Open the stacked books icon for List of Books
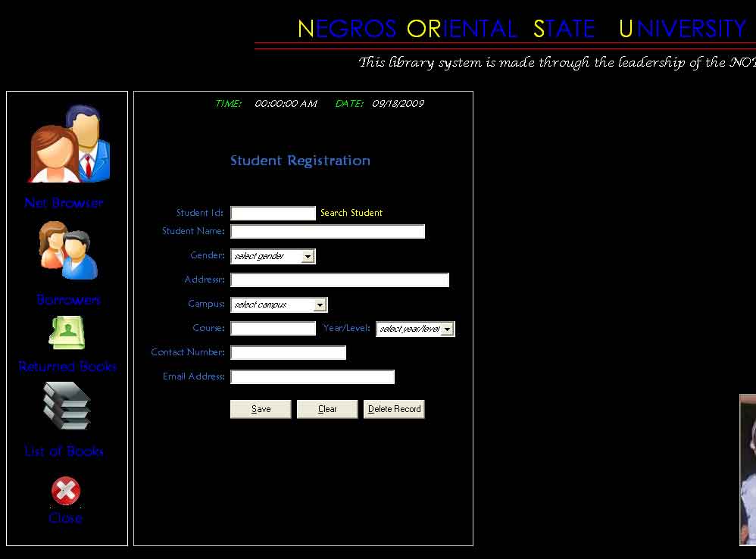The image size is (756, 559). click(x=67, y=406)
